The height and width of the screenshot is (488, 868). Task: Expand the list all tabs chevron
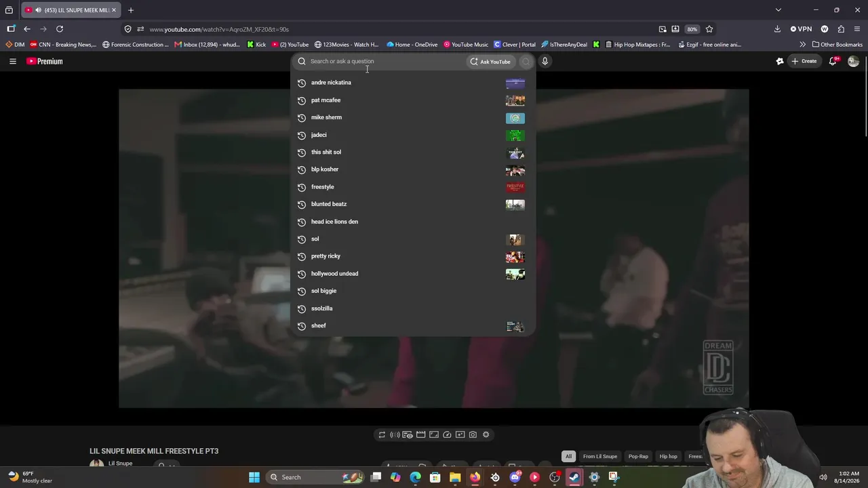pyautogui.click(x=778, y=10)
